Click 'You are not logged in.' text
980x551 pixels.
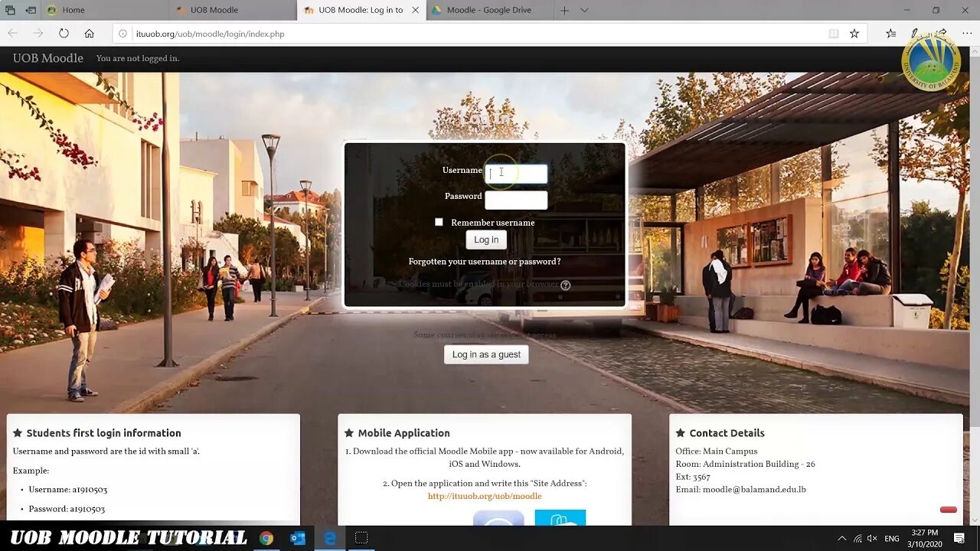(138, 59)
